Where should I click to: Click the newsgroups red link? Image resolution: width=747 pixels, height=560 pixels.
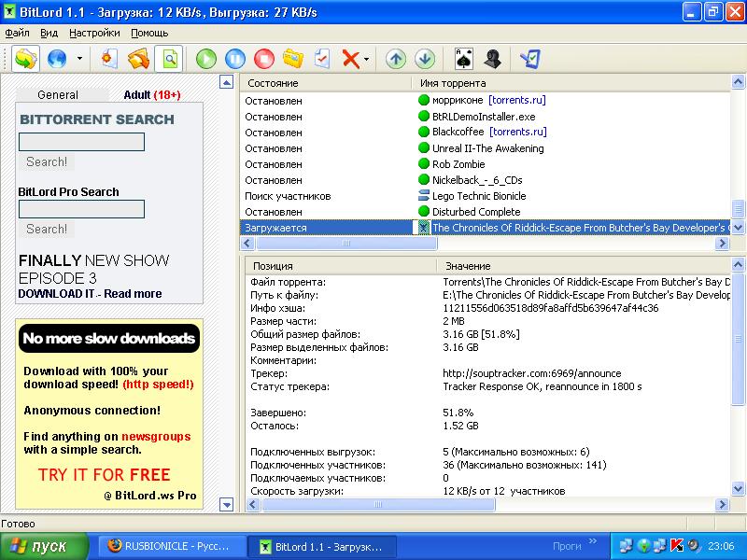coord(156,437)
